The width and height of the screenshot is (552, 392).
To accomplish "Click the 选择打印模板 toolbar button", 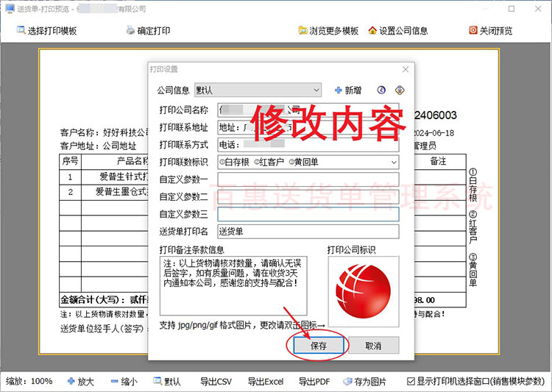I will 46,31.
